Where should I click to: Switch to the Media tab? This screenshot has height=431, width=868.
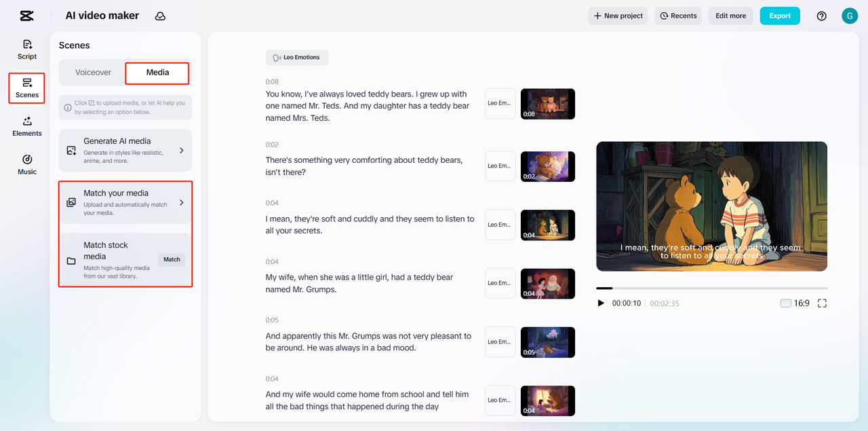coord(157,72)
